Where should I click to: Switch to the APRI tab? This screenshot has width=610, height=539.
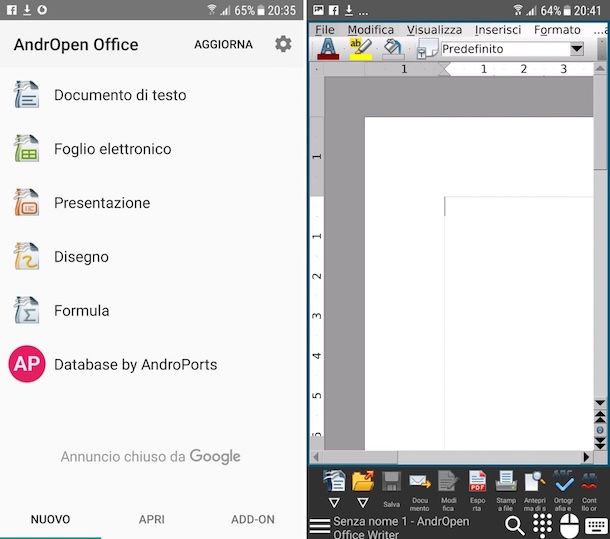point(152,519)
